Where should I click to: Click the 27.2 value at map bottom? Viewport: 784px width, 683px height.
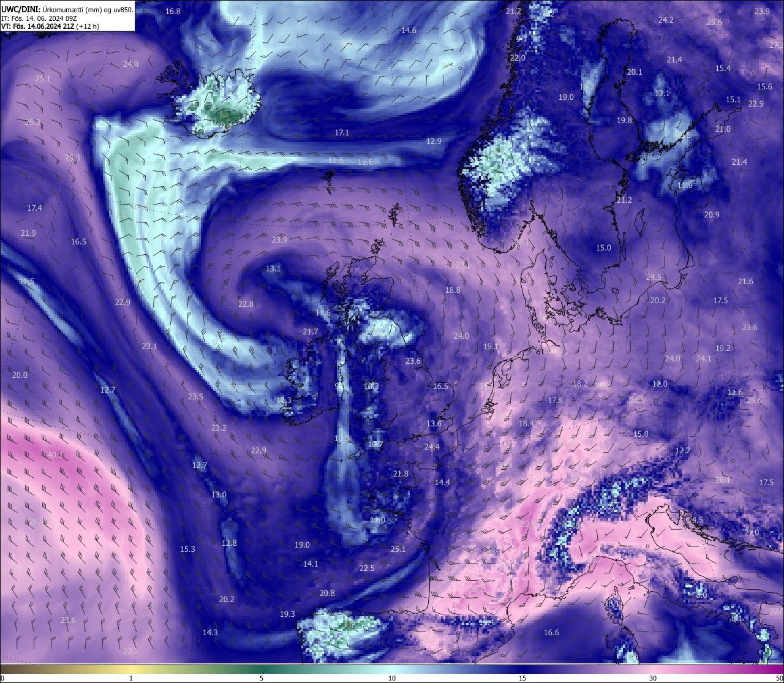tap(130, 651)
